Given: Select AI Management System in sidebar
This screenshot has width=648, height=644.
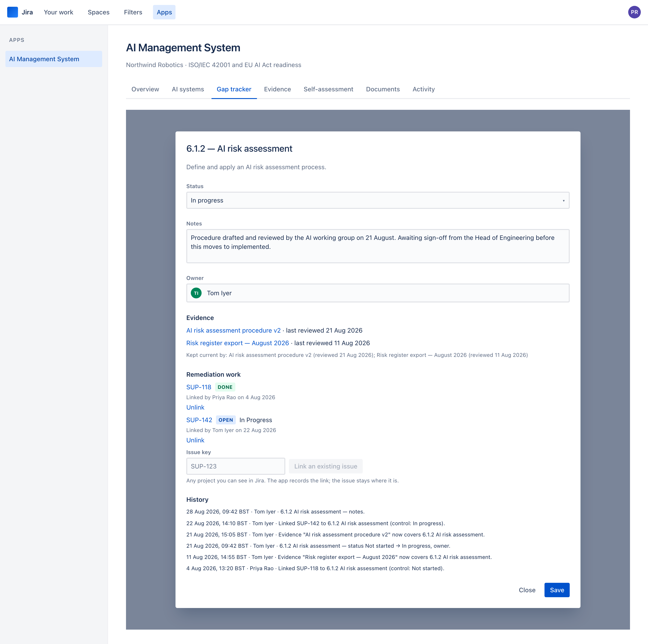Looking at the screenshot, I should [x=54, y=59].
